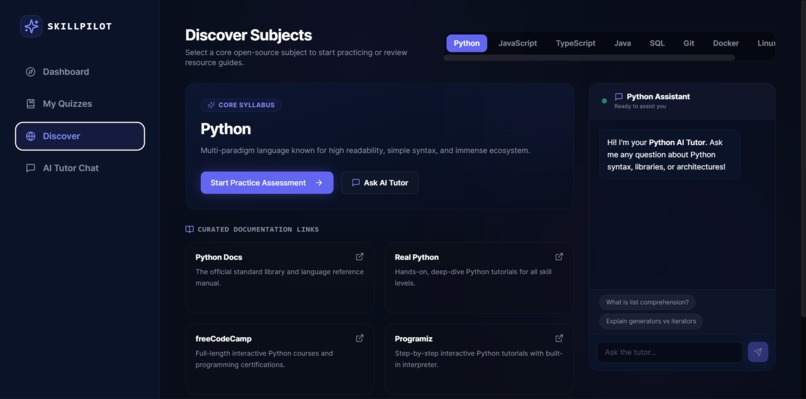
Task: Switch to the partially visible Linux tab
Action: pyautogui.click(x=765, y=43)
